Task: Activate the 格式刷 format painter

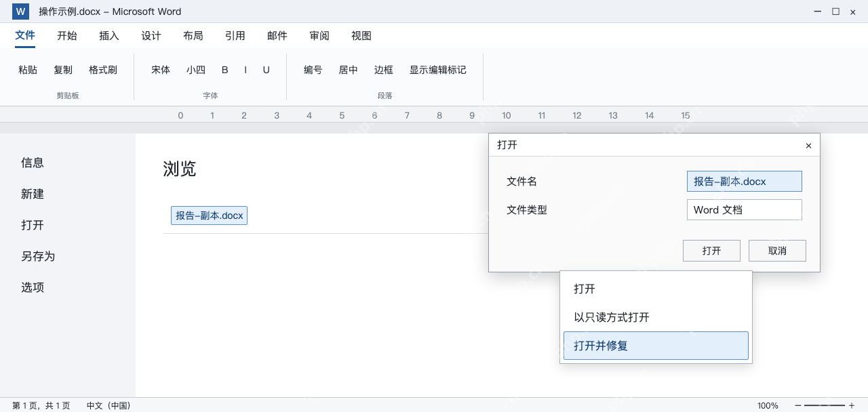Action: point(103,70)
